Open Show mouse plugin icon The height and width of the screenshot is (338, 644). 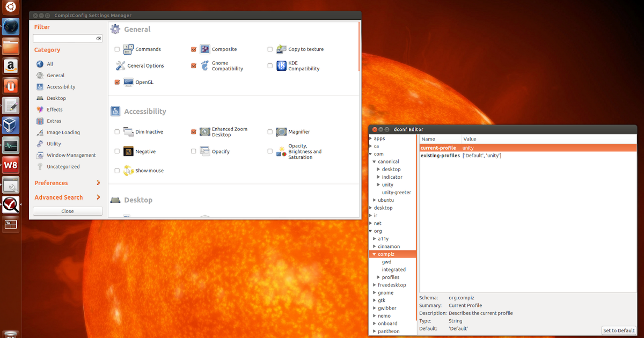point(128,171)
